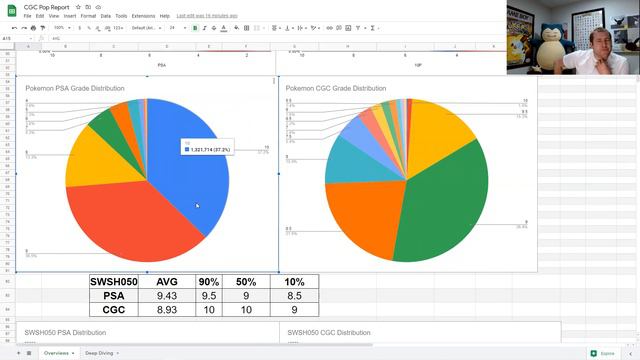
Task: Open the File menu
Action: point(27,16)
